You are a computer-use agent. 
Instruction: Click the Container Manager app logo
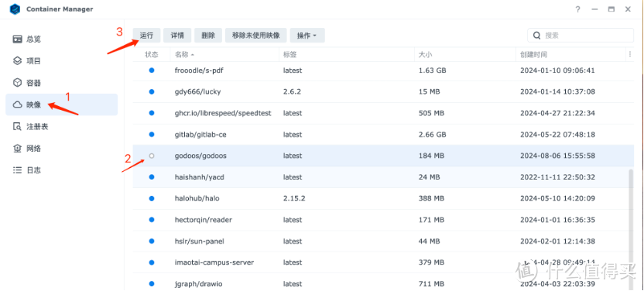click(15, 9)
